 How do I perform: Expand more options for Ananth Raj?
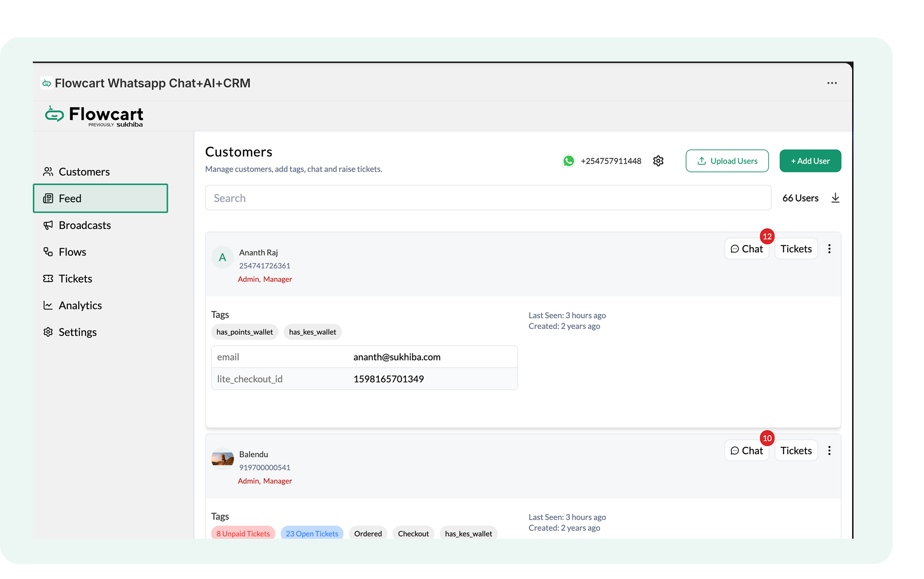829,249
